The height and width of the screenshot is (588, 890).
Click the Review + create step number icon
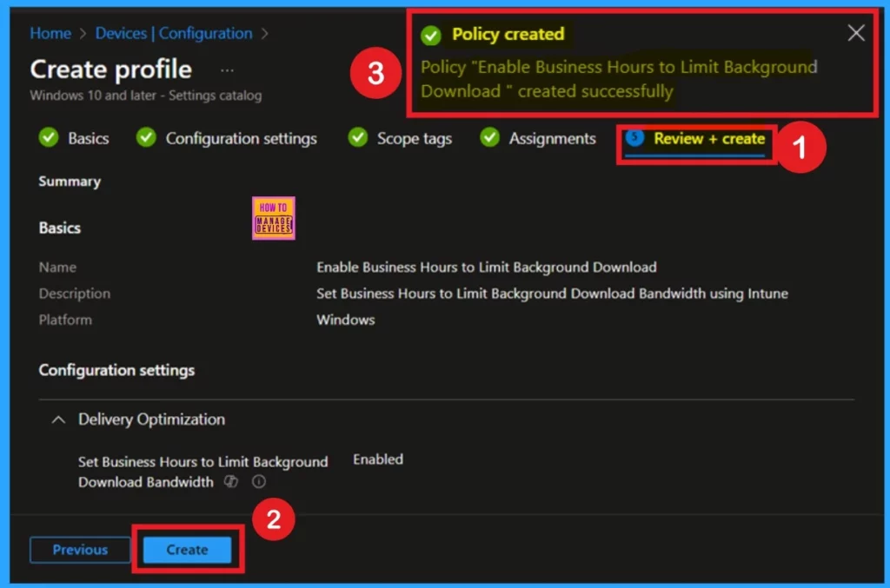coord(634,137)
